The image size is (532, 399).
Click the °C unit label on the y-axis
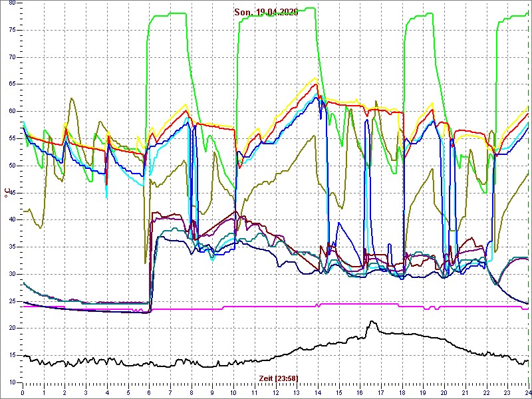point(7,194)
